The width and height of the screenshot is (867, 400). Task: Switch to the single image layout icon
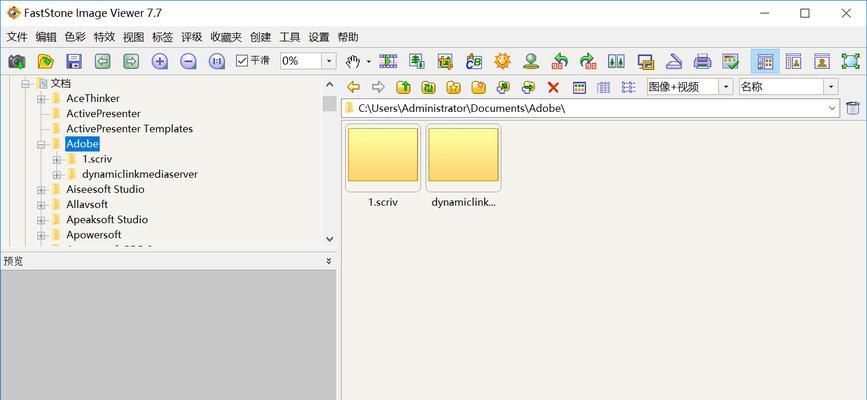[x=822, y=61]
